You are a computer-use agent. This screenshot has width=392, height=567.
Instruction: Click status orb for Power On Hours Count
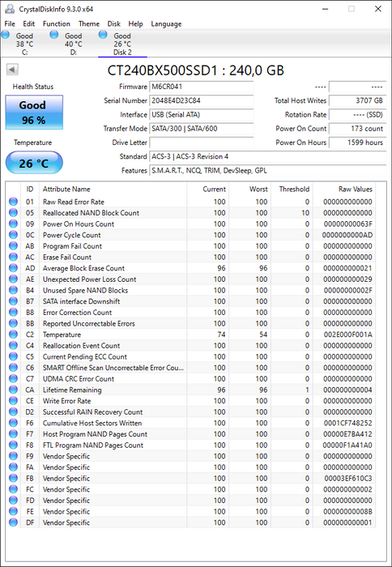coord(14,224)
